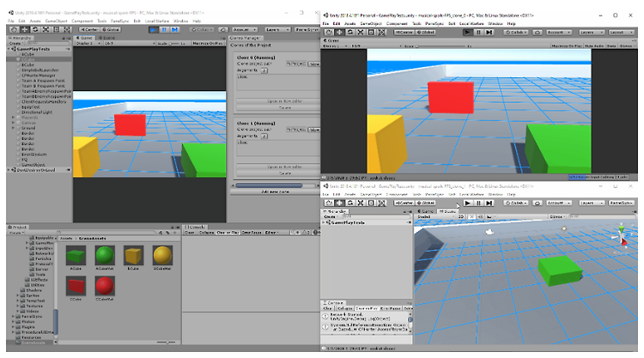644x358 pixels.
Task: Open Display 1 dropdown in main Game view
Action: pos(87,43)
